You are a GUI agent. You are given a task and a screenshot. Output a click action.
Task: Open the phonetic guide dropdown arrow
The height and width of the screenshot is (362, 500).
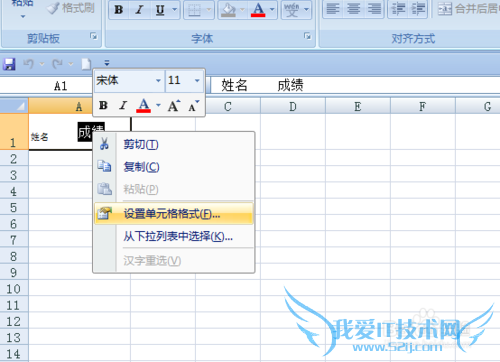pyautogui.click(x=306, y=10)
